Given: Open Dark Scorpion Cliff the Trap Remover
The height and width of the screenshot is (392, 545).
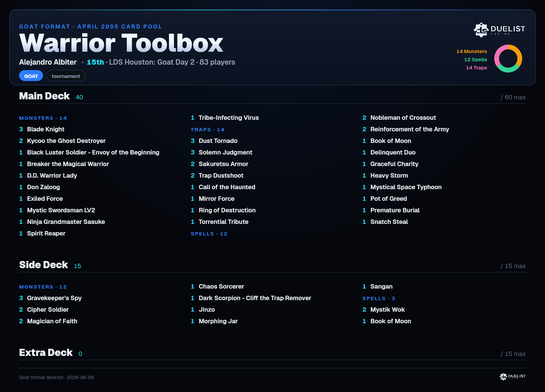Looking at the screenshot, I should [x=251, y=298].
